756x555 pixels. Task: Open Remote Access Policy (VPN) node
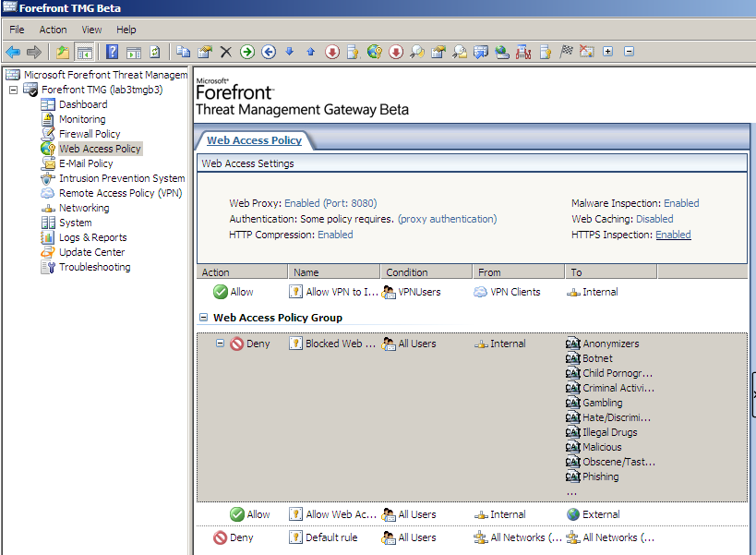point(121,193)
